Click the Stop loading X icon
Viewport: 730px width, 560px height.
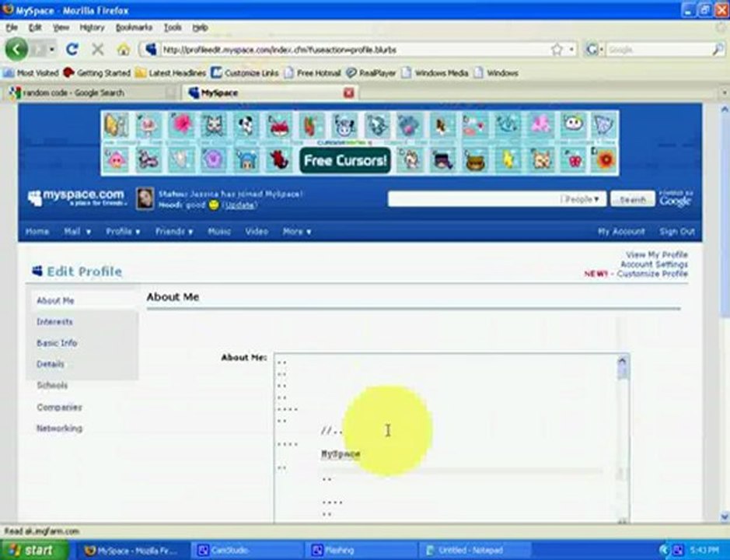click(x=97, y=49)
